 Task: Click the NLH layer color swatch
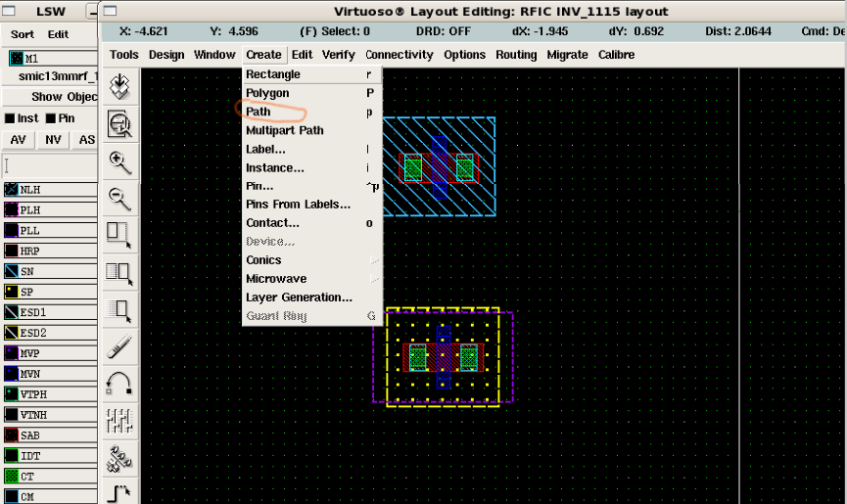(12, 190)
